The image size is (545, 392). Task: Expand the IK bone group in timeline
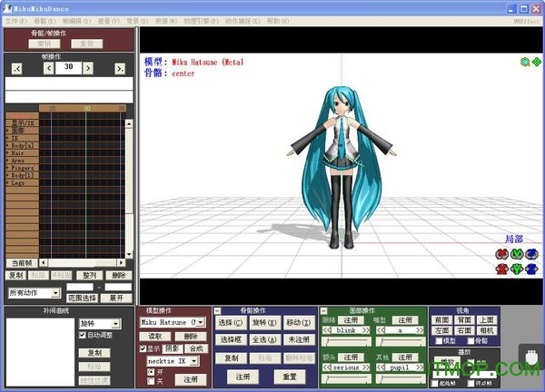[x=7, y=138]
